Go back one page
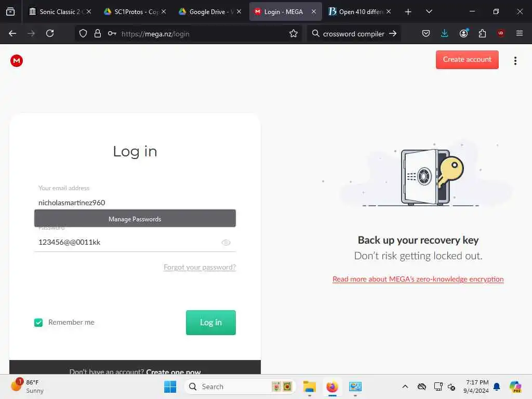 tap(12, 33)
